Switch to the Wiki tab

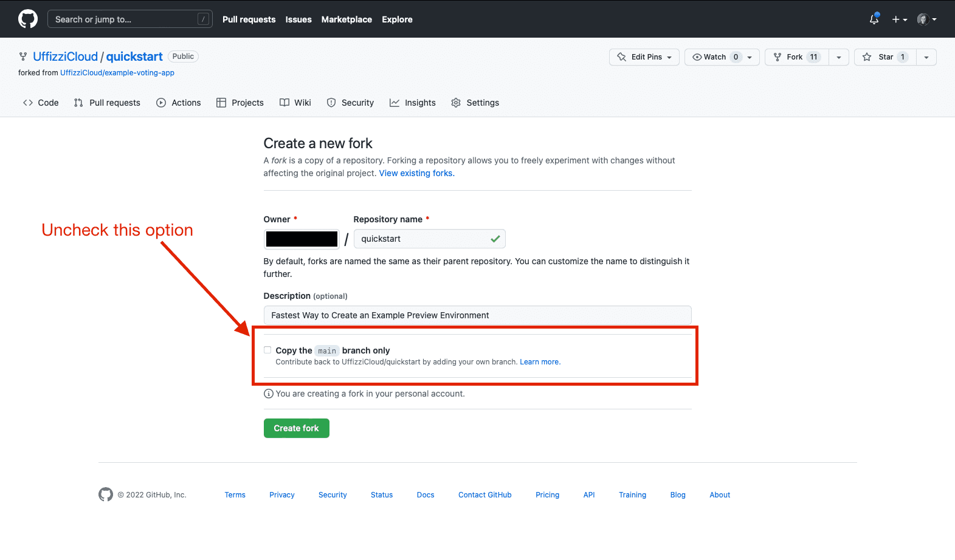[x=295, y=103]
